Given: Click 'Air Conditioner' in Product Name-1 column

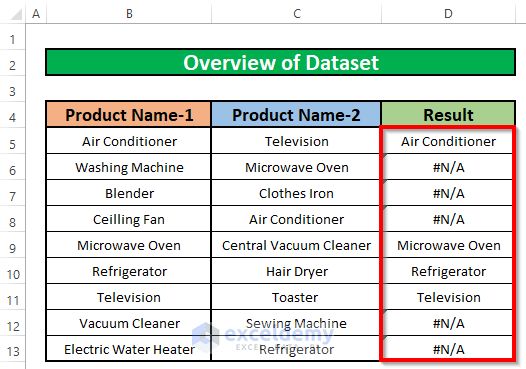Looking at the screenshot, I should tap(129, 141).
